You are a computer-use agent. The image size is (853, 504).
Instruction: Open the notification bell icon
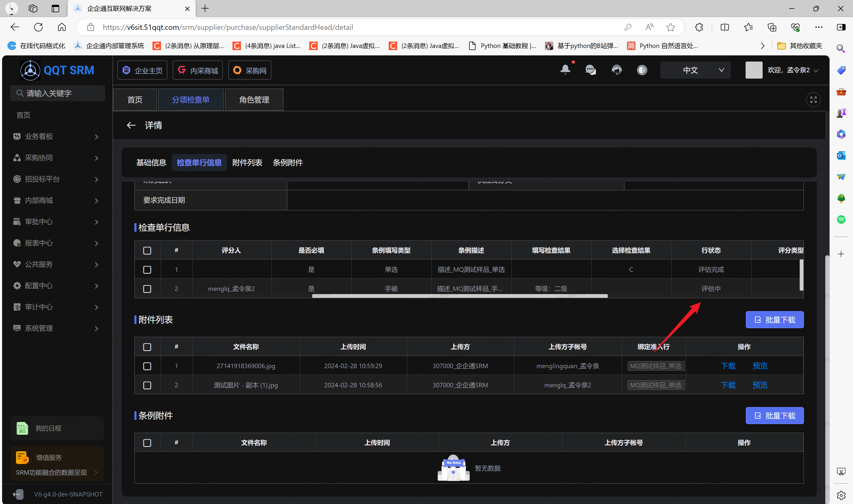[x=565, y=70]
